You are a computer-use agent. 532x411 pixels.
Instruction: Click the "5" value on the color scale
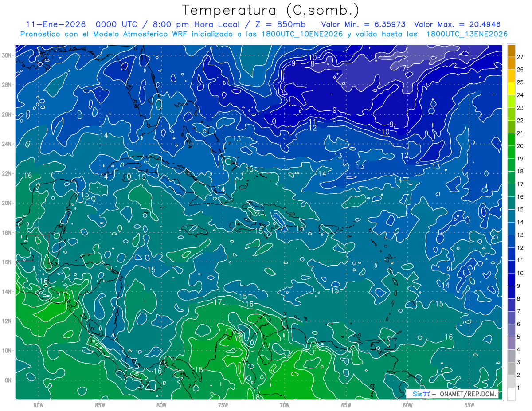click(518, 337)
